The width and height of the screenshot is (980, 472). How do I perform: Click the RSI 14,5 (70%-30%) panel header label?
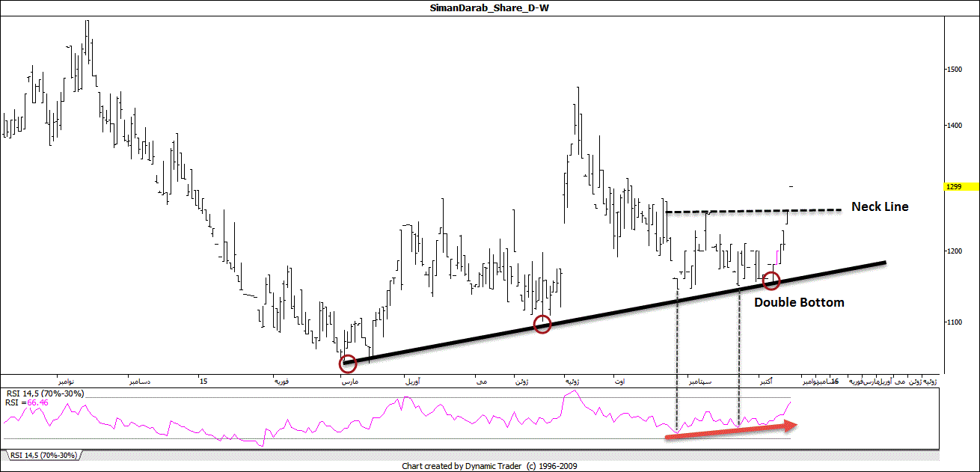[45, 393]
